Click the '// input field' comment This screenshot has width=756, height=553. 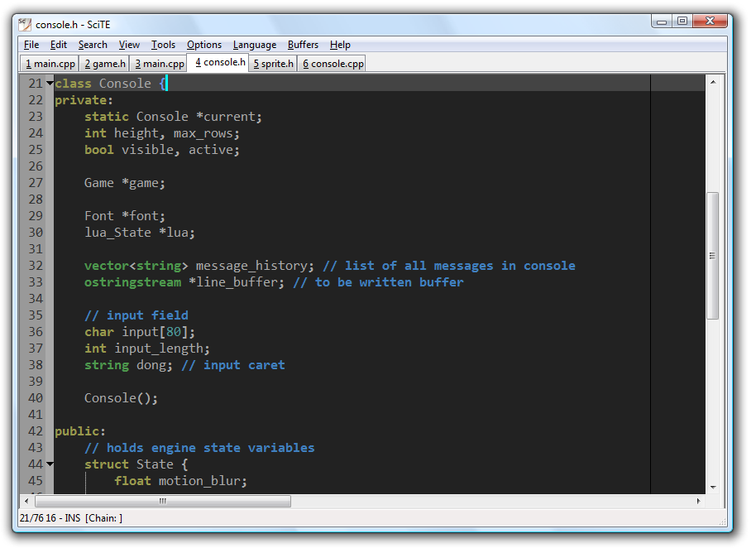(136, 315)
